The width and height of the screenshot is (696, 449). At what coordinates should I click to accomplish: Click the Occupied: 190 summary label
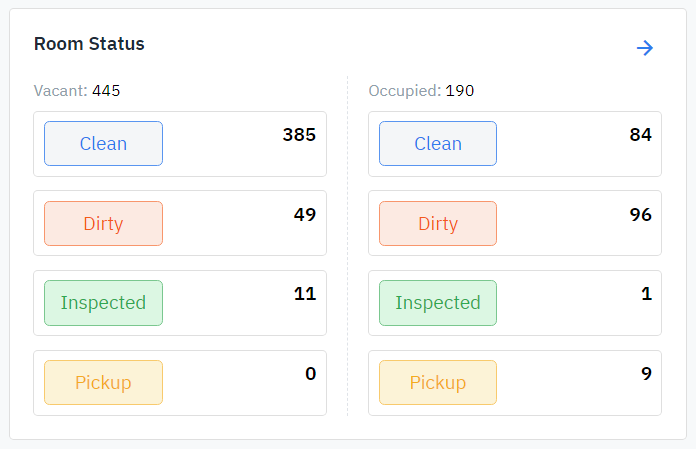click(421, 91)
